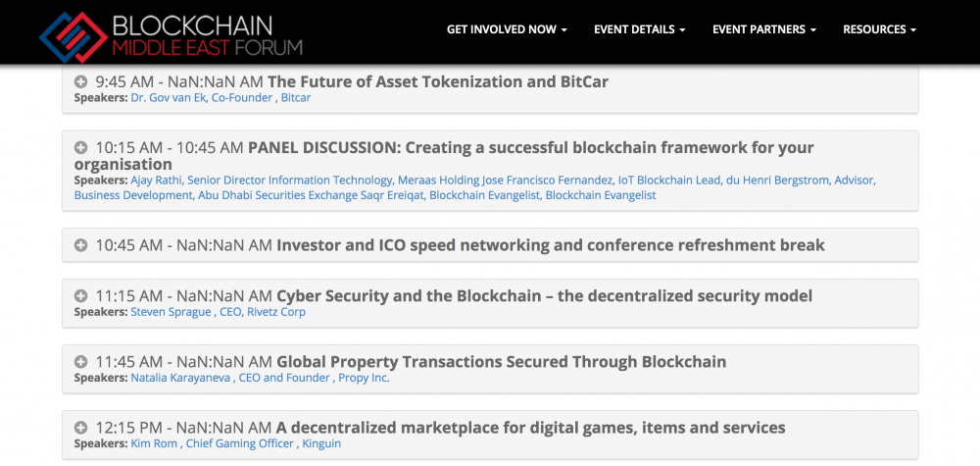The width and height of the screenshot is (980, 466).
Task: Open the Resources dropdown menu
Action: point(879,29)
